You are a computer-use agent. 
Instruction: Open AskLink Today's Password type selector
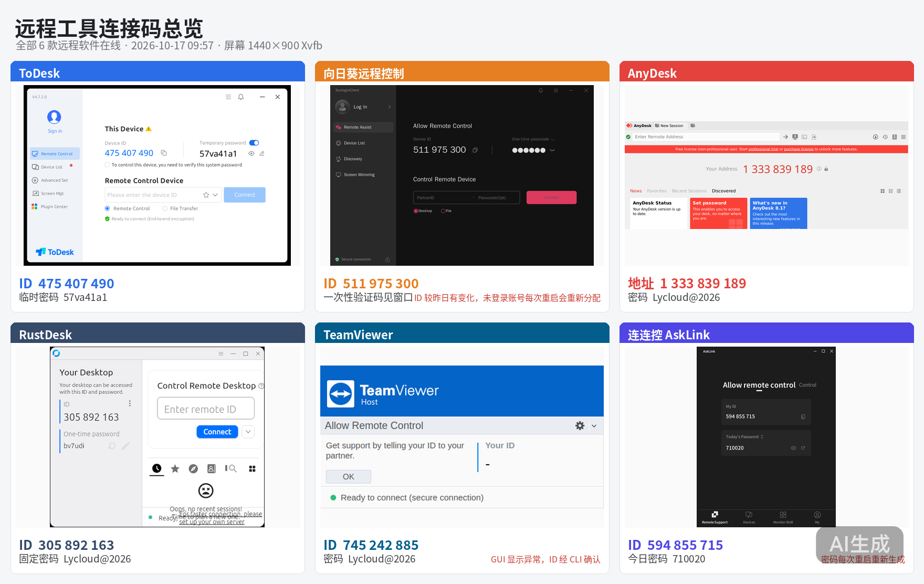tap(762, 437)
